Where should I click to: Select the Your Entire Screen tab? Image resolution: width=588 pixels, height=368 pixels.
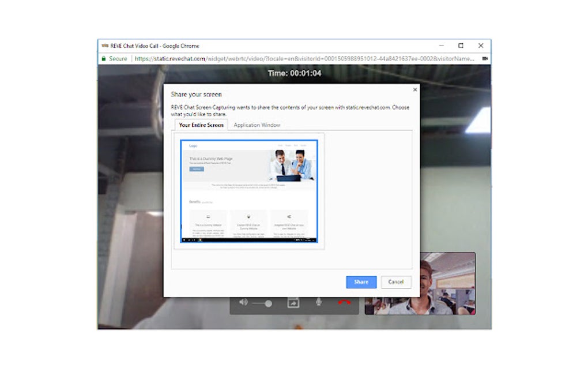[x=200, y=125]
